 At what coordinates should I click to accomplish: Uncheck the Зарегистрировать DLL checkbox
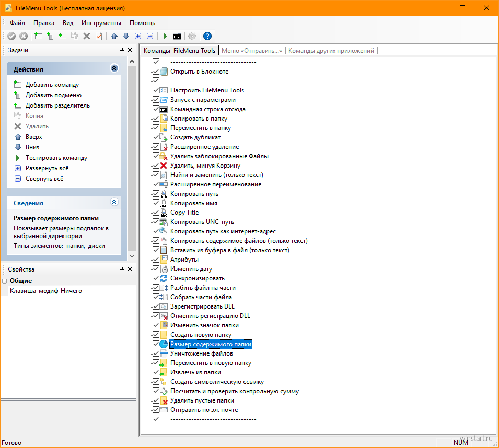pyautogui.click(x=156, y=306)
